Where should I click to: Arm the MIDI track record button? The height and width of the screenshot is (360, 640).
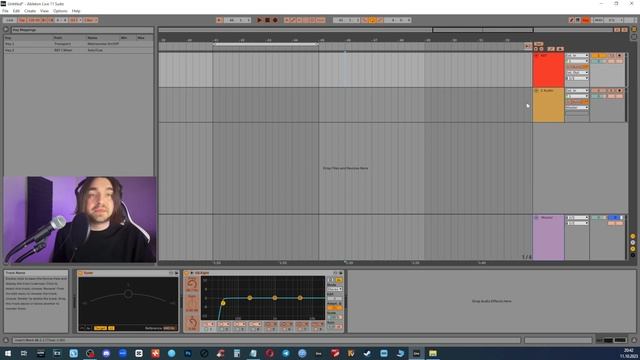(620, 56)
